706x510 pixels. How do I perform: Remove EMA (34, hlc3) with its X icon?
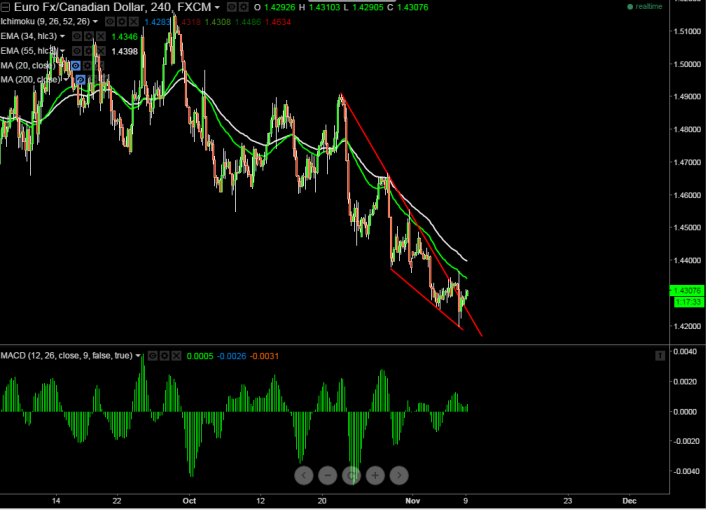tap(101, 36)
